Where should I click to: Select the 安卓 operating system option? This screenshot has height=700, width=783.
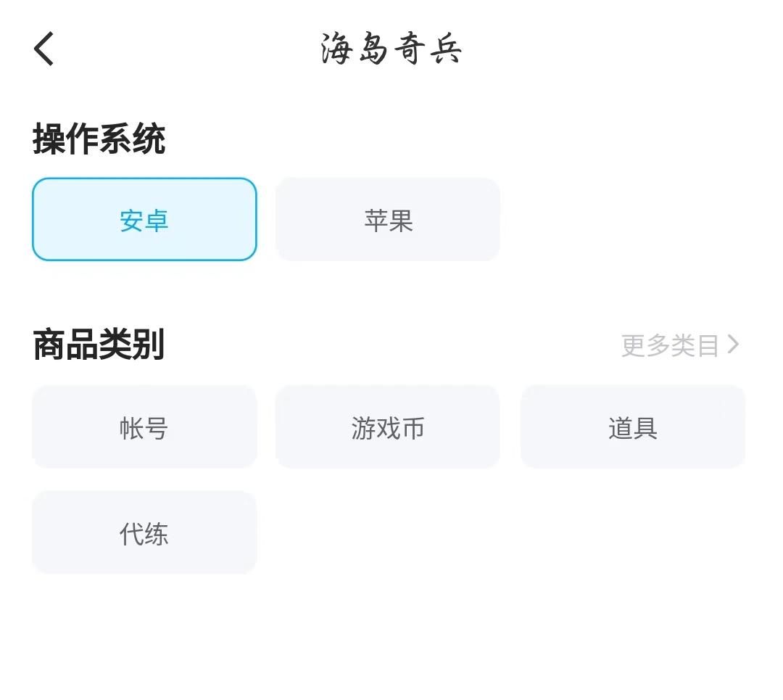click(144, 219)
